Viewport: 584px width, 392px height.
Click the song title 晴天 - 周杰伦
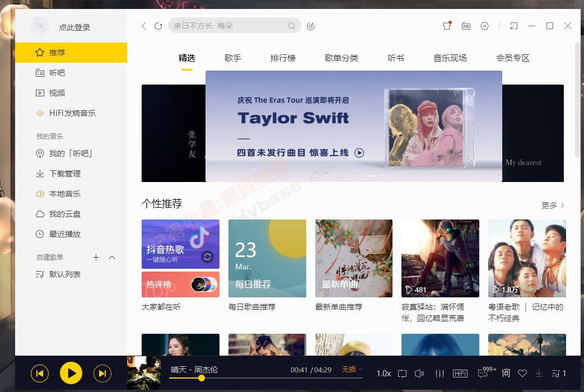194,370
